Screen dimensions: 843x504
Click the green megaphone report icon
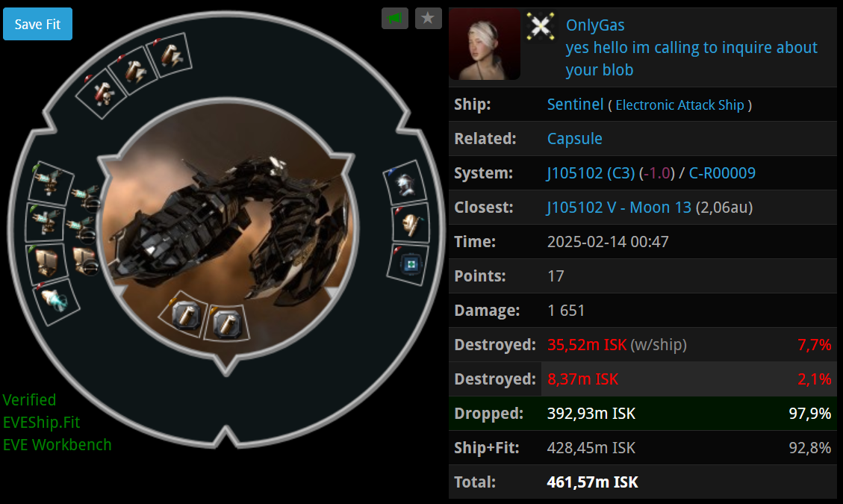[x=395, y=18]
